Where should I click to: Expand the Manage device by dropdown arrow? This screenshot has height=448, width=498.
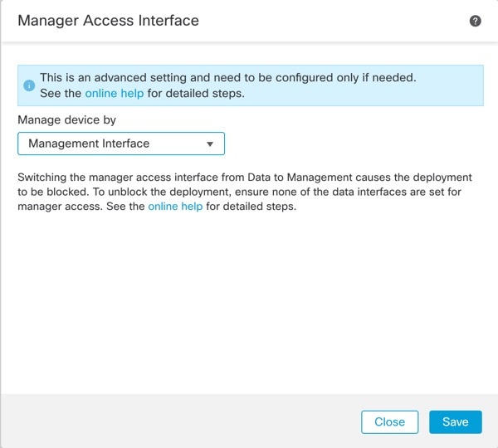(x=210, y=144)
